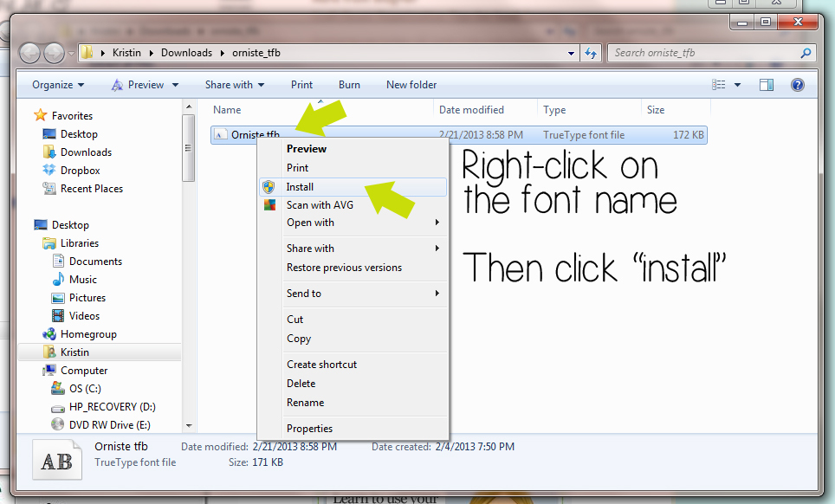The height and width of the screenshot is (504, 835).
Task: Open Desktop under Favorites
Action: (79, 133)
